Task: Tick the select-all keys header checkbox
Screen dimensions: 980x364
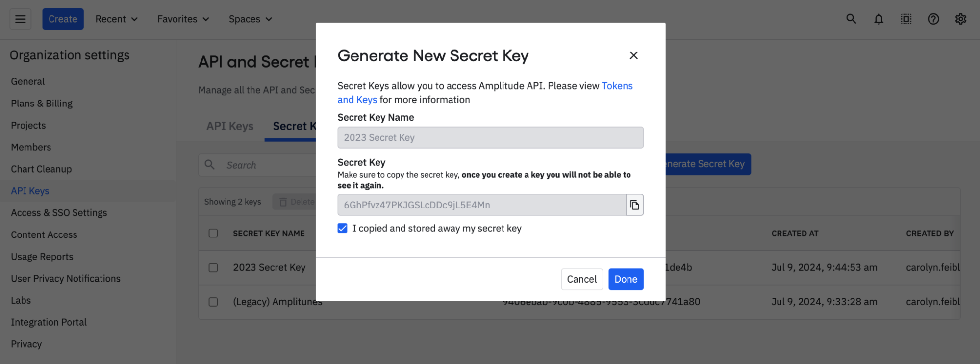Action: click(x=213, y=234)
